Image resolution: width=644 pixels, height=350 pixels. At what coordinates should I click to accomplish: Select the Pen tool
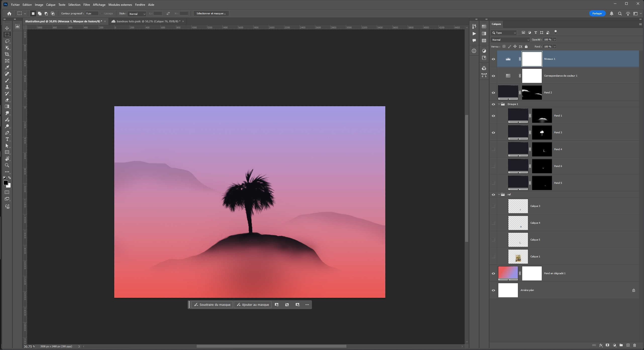[x=7, y=133]
